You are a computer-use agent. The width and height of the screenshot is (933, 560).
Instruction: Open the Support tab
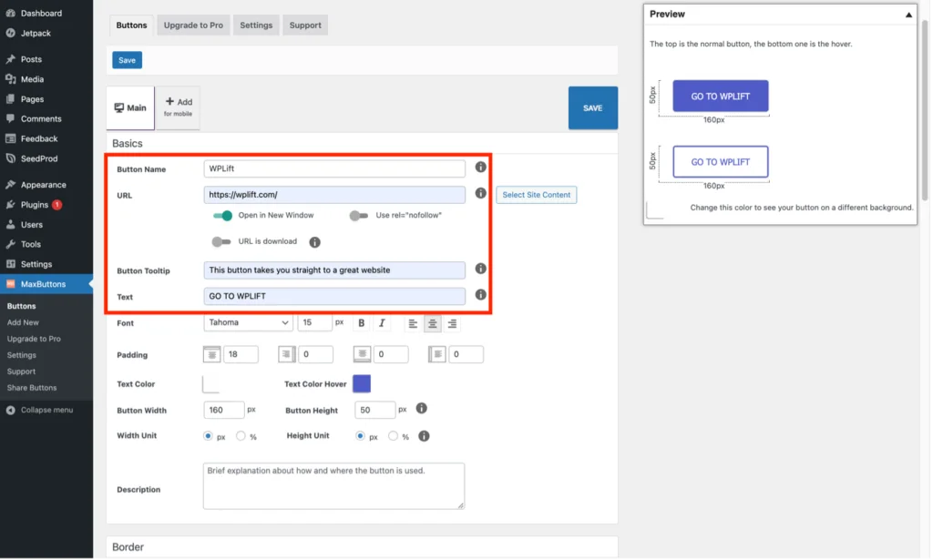305,25
